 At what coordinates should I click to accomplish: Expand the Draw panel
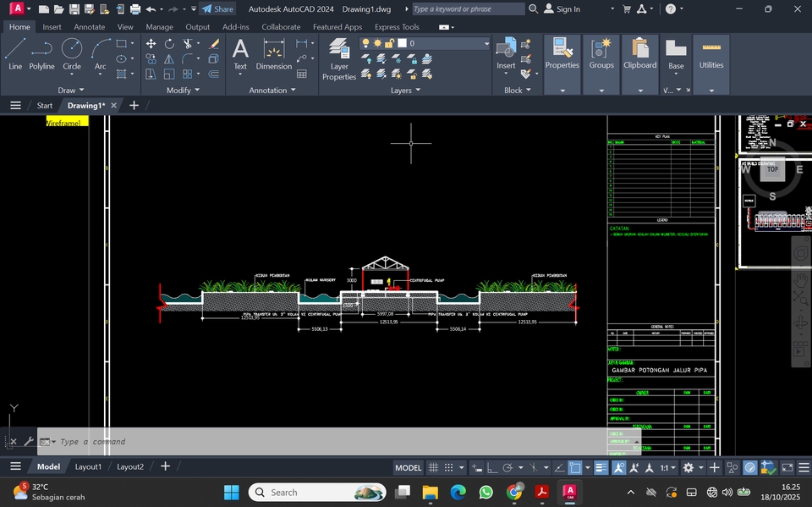(x=71, y=90)
